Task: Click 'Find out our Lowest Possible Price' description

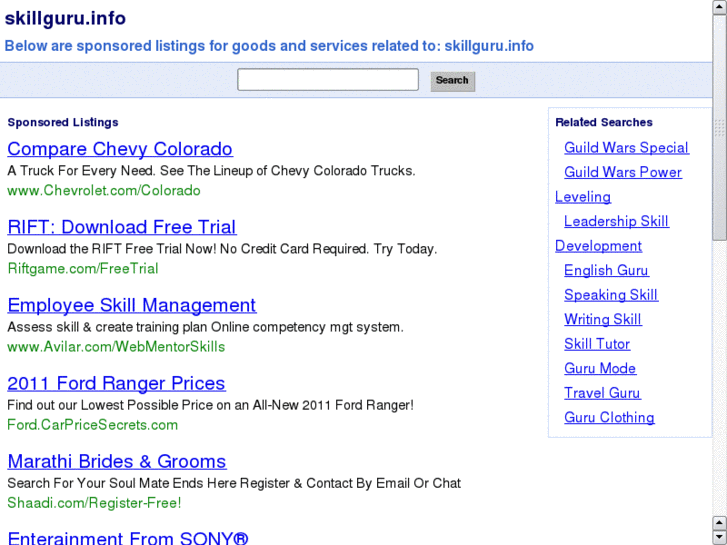Action: pyautogui.click(x=210, y=405)
